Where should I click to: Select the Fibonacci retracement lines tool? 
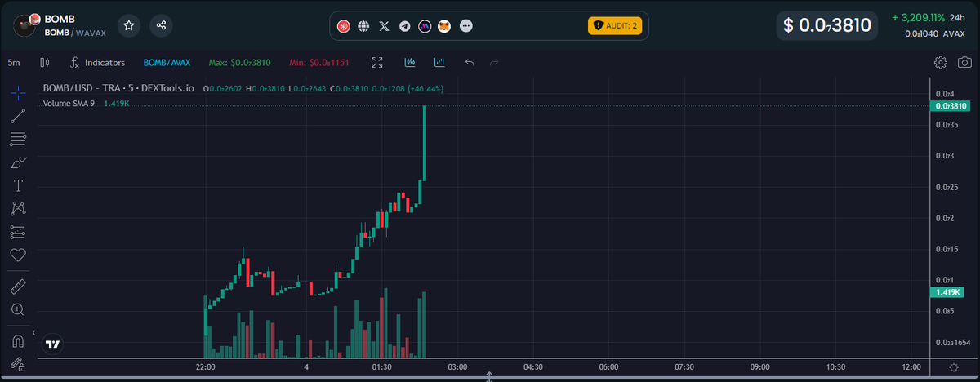(18, 139)
